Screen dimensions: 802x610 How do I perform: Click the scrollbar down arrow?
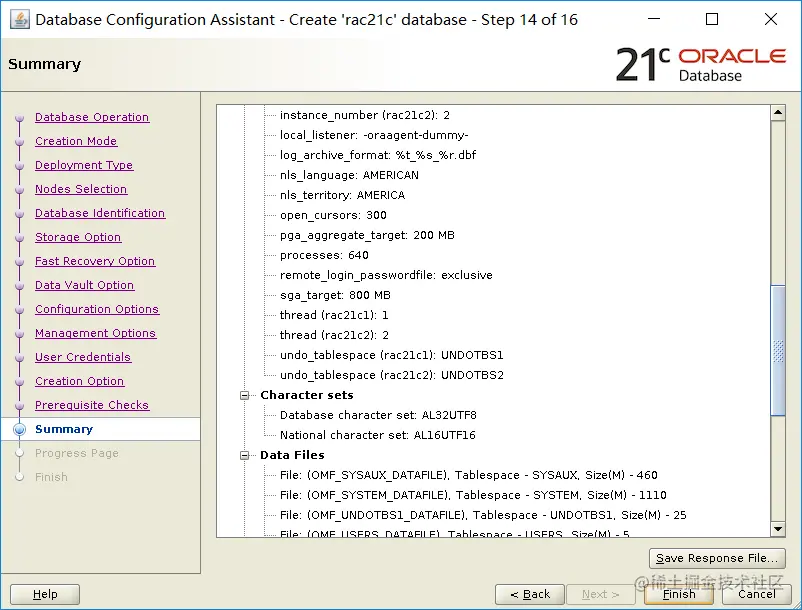click(x=778, y=529)
